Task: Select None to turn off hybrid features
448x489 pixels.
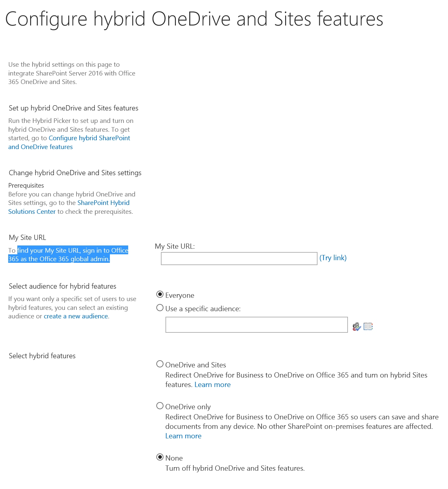Action: [160, 457]
